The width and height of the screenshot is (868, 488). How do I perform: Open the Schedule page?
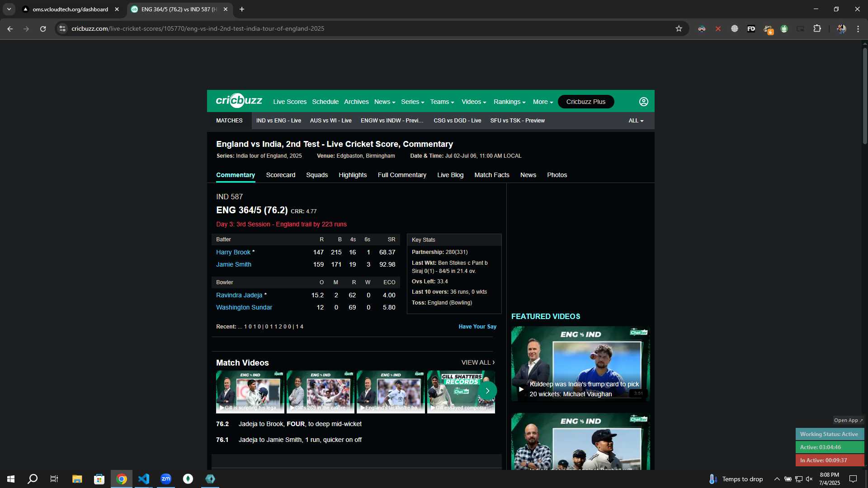325,102
